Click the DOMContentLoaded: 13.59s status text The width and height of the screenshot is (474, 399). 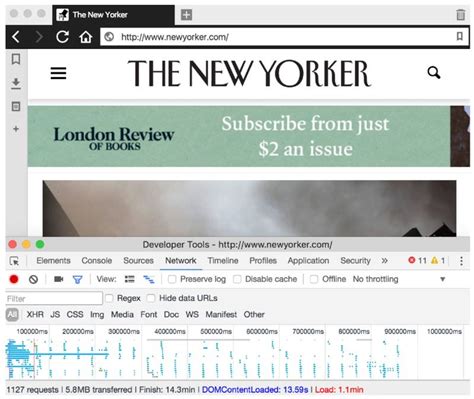pos(255,389)
